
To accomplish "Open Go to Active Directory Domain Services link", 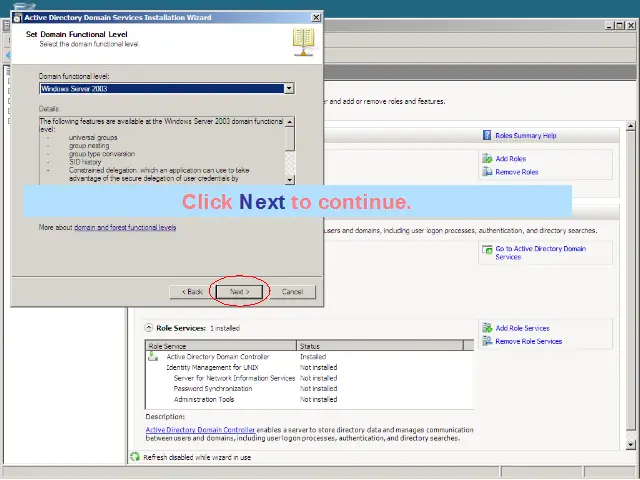I will 540,253.
